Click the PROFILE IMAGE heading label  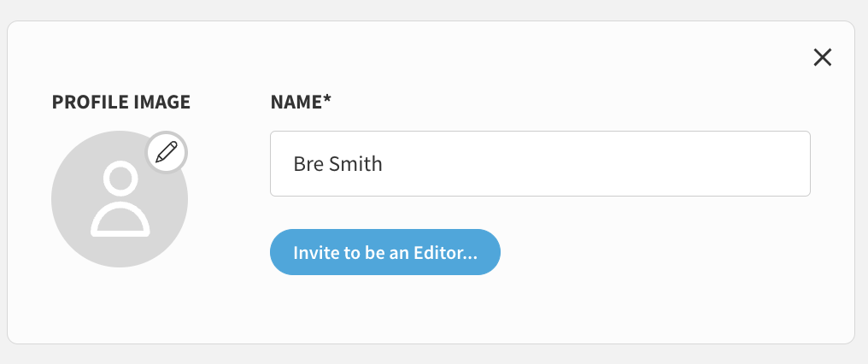point(120,102)
